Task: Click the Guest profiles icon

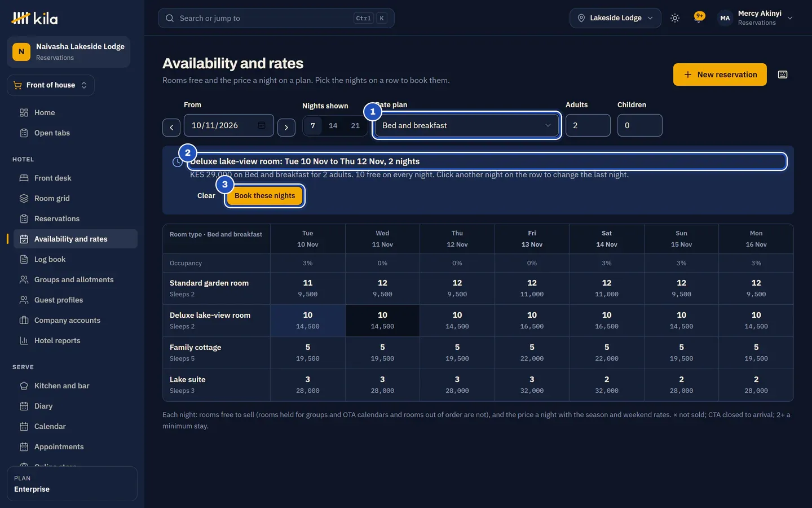Action: (24, 300)
